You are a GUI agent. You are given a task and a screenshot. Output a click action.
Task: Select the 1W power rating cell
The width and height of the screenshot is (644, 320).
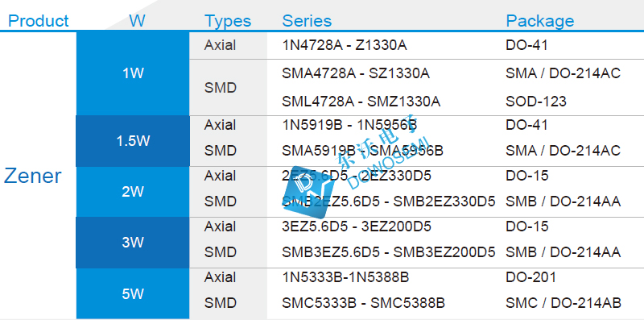133,73
